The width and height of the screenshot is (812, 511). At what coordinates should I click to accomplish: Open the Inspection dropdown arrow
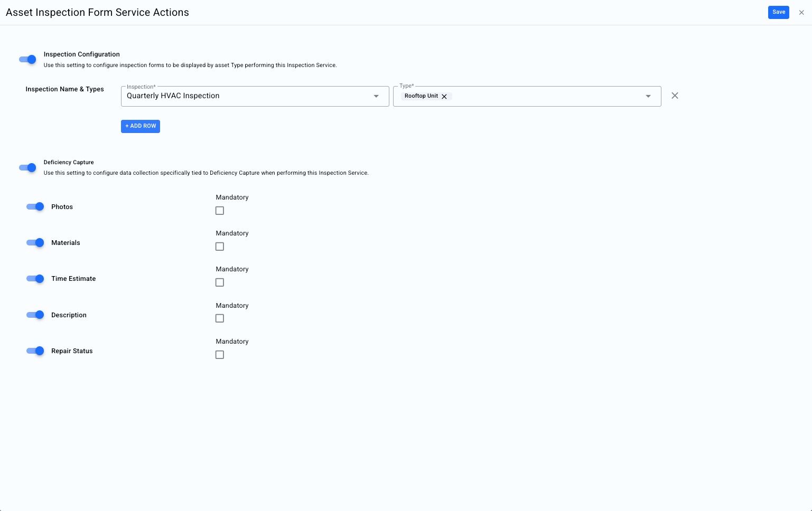(376, 96)
